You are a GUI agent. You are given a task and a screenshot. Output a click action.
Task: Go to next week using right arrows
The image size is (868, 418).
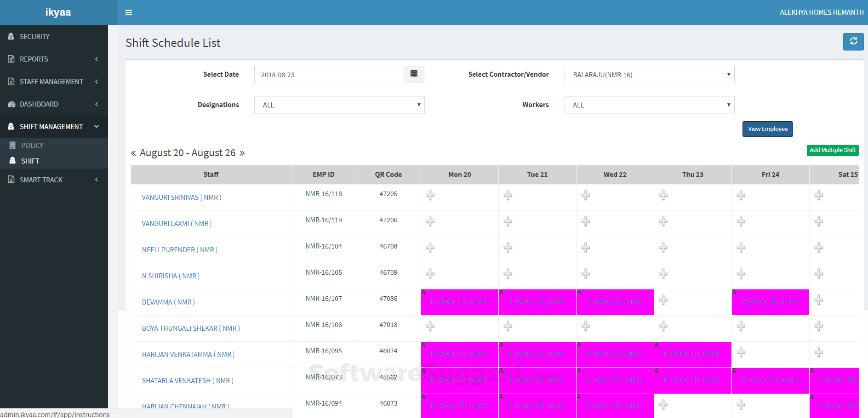click(x=242, y=153)
